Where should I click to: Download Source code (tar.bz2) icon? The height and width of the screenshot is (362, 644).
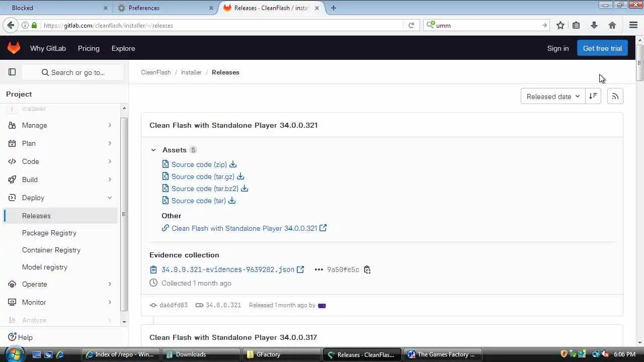pos(245,189)
